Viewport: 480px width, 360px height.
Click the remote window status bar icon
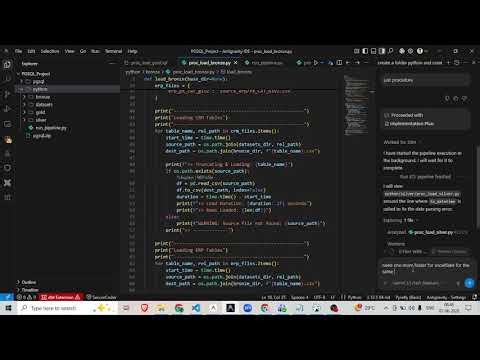tap(6, 297)
